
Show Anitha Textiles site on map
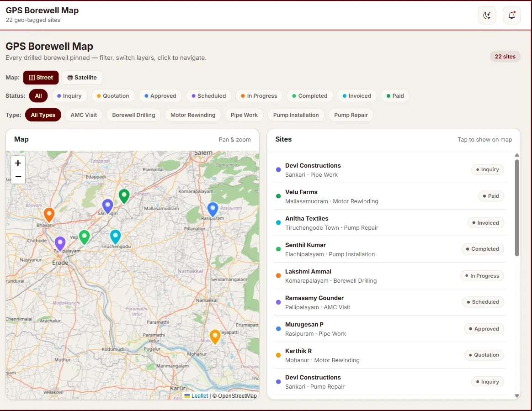click(389, 223)
